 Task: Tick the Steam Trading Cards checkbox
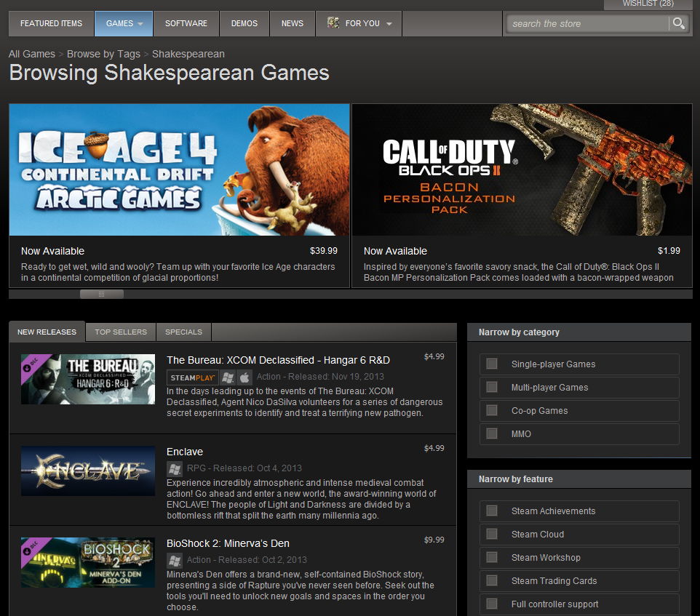(x=492, y=580)
